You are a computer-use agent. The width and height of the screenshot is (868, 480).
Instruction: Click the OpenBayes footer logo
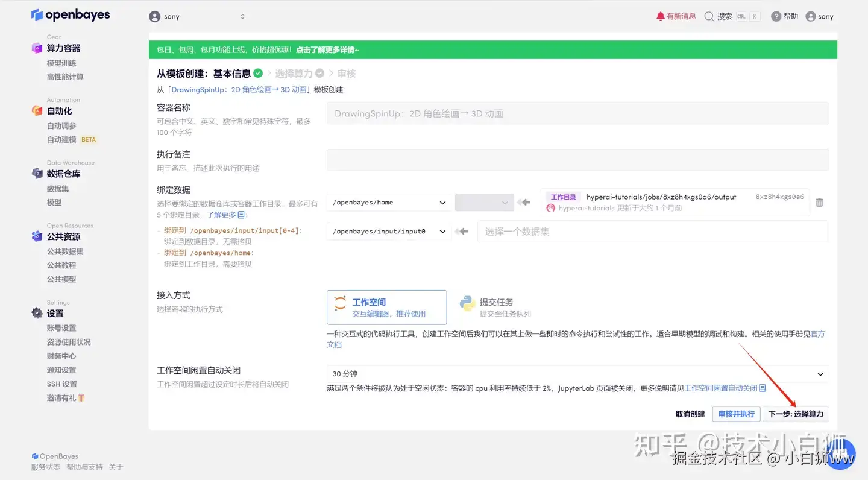click(x=55, y=456)
